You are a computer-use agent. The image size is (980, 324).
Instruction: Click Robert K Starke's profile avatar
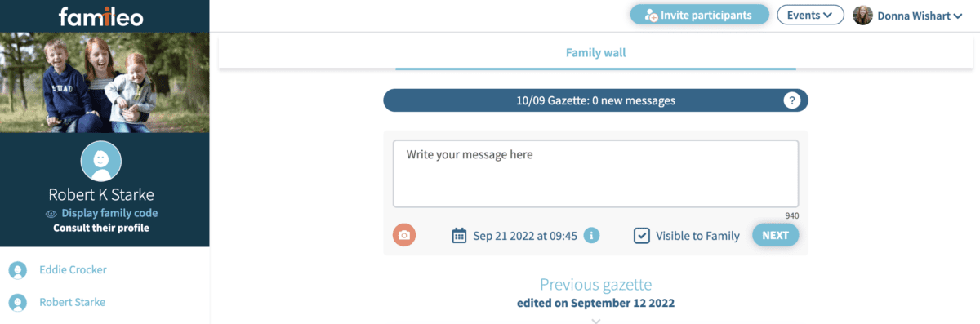[x=101, y=161]
